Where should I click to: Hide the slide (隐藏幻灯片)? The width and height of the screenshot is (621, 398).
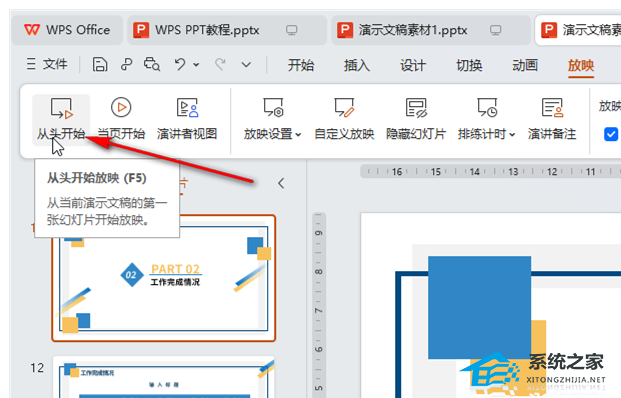(x=416, y=119)
